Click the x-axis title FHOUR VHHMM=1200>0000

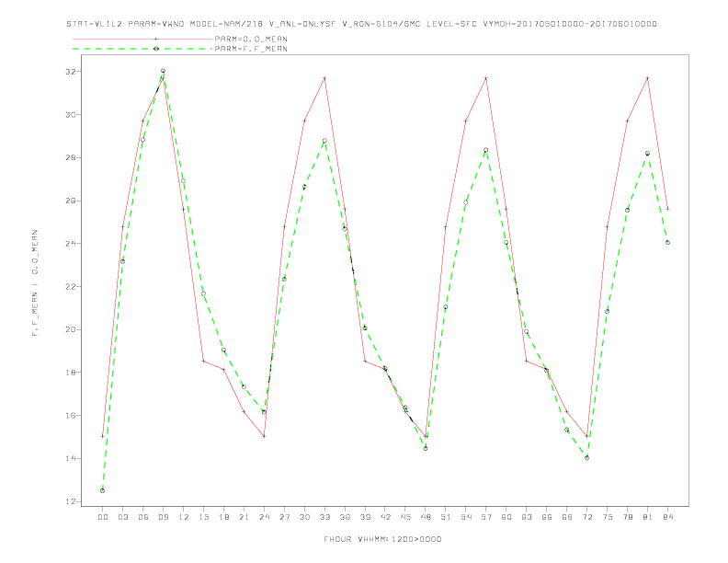(382, 539)
